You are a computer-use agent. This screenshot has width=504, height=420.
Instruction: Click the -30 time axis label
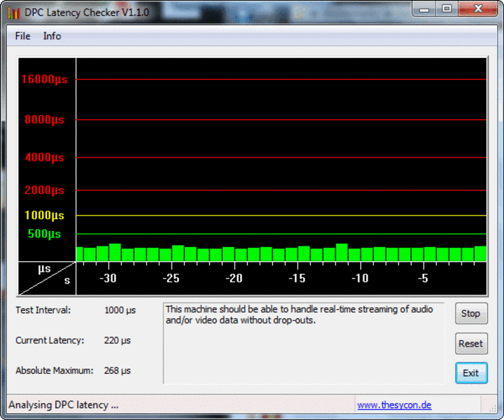(108, 279)
